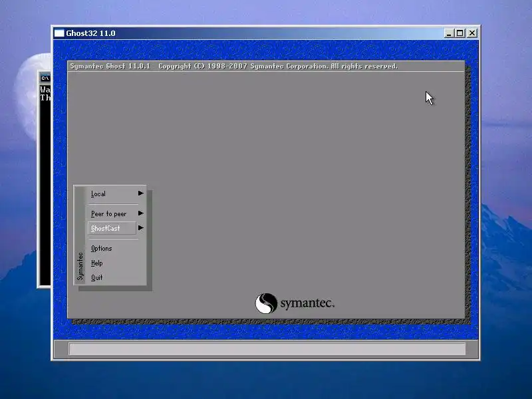Choose Quit from the Ghost menu
The width and height of the screenshot is (532, 399).
96,277
